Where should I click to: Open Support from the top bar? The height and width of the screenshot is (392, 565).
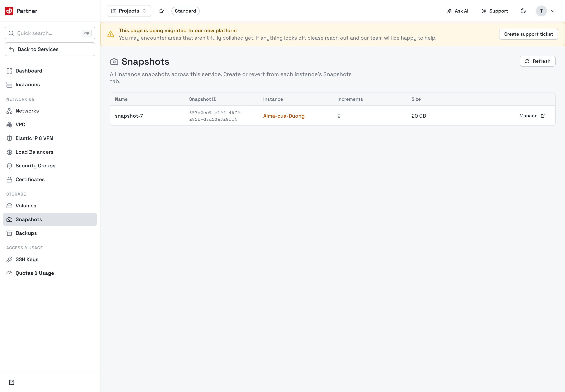[494, 11]
